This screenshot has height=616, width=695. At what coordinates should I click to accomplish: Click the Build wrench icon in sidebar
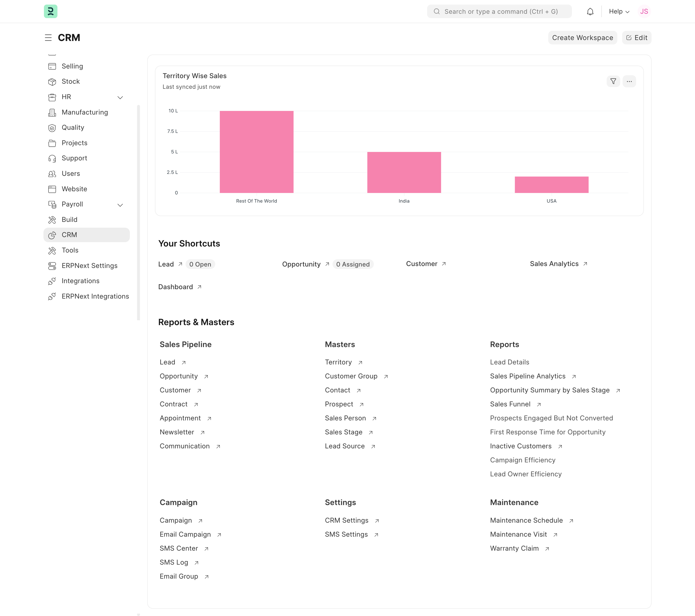tap(52, 219)
